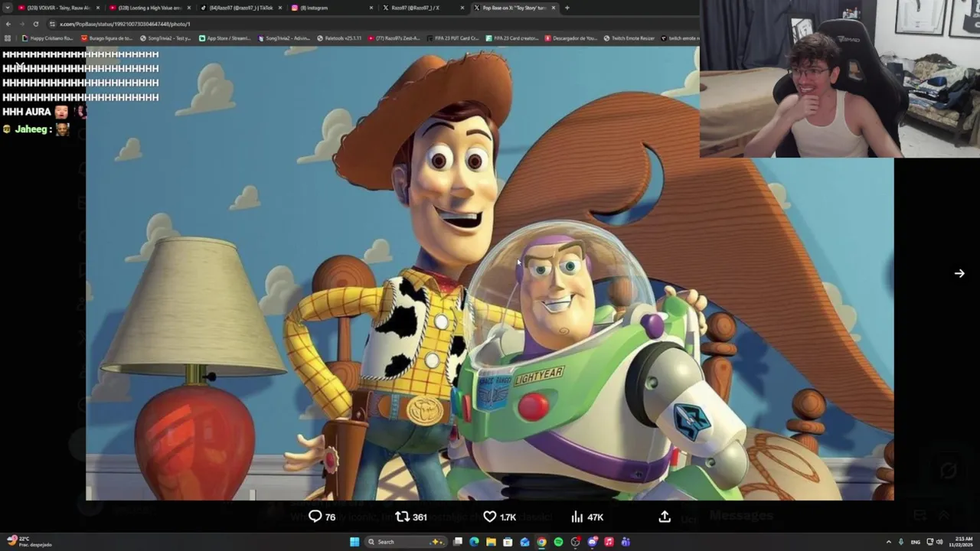
Task: Open the SongTrivia2 - Advin... bookmark
Action: 284,38
